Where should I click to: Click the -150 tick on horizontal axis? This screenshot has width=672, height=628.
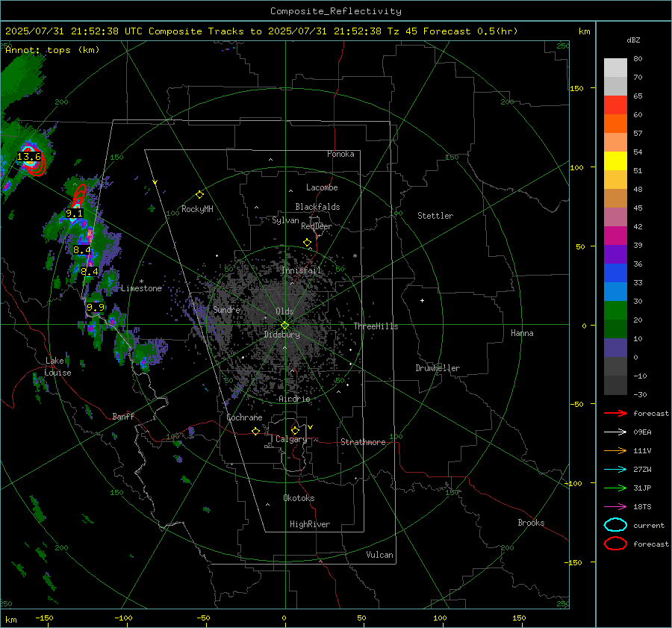[44, 618]
